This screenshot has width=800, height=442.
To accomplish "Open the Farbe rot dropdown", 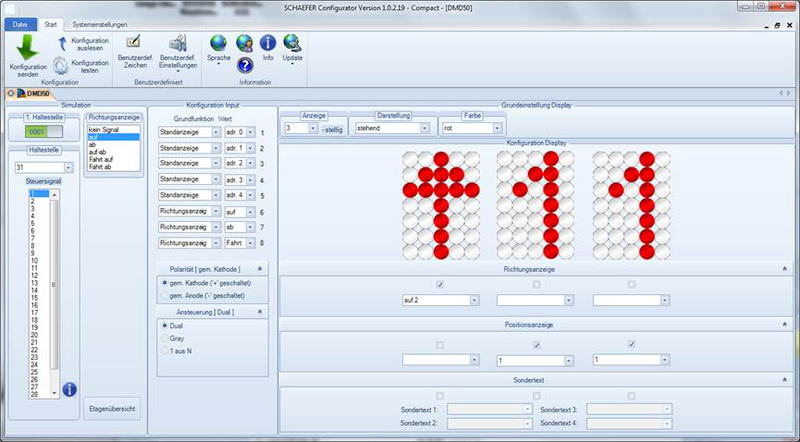I will click(x=497, y=128).
